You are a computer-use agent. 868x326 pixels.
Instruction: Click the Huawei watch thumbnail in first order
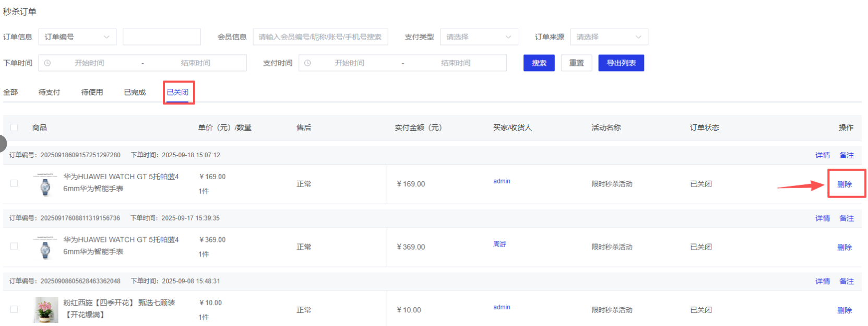pyautogui.click(x=45, y=184)
